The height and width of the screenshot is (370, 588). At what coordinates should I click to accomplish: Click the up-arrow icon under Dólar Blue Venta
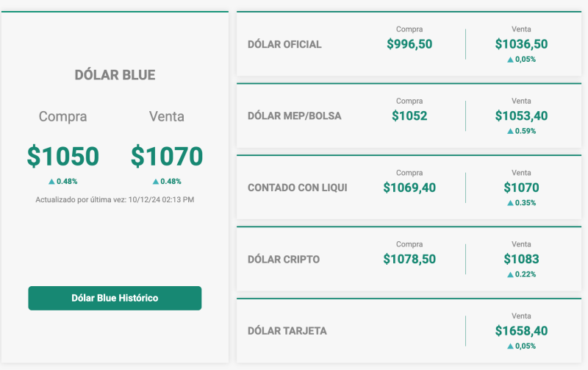(156, 181)
